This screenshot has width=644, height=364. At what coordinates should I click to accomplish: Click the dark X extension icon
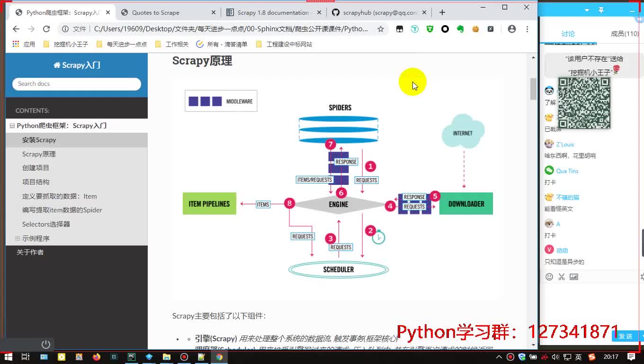[491, 29]
